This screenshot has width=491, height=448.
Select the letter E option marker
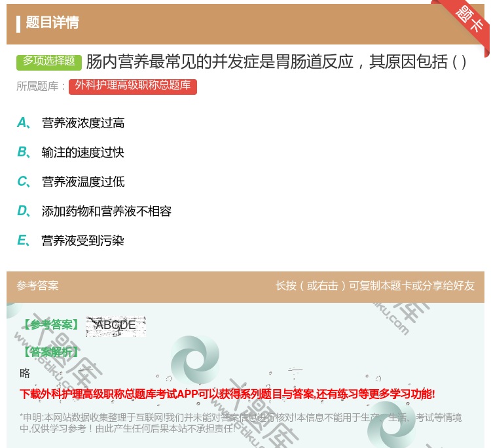23,241
